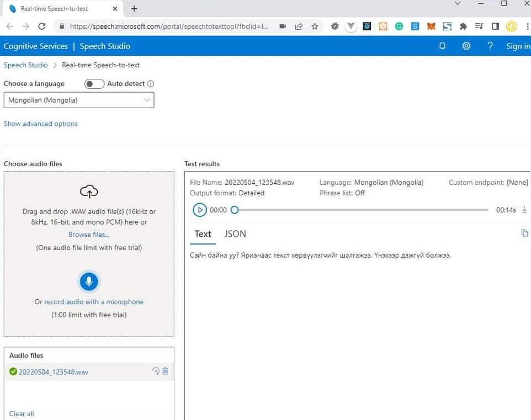Select the microphone recording icon
Viewport: 531px width, 420px height.
click(x=89, y=281)
